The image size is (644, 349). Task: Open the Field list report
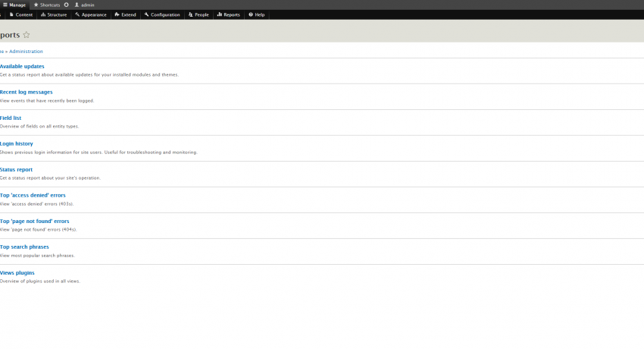[11, 118]
